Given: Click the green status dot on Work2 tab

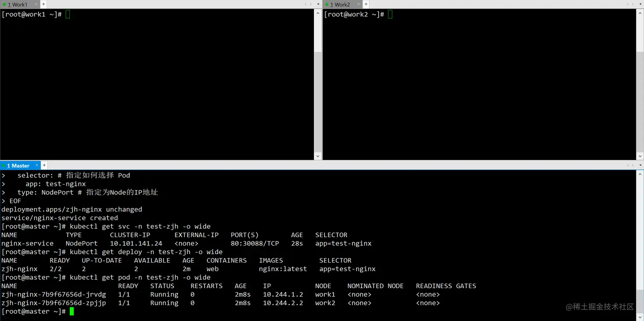Looking at the screenshot, I should [327, 4].
